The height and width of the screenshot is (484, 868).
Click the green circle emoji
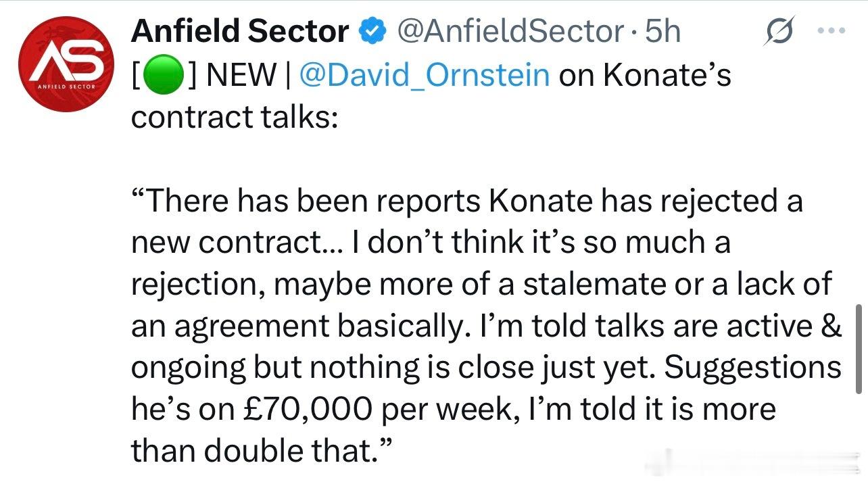click(x=161, y=74)
